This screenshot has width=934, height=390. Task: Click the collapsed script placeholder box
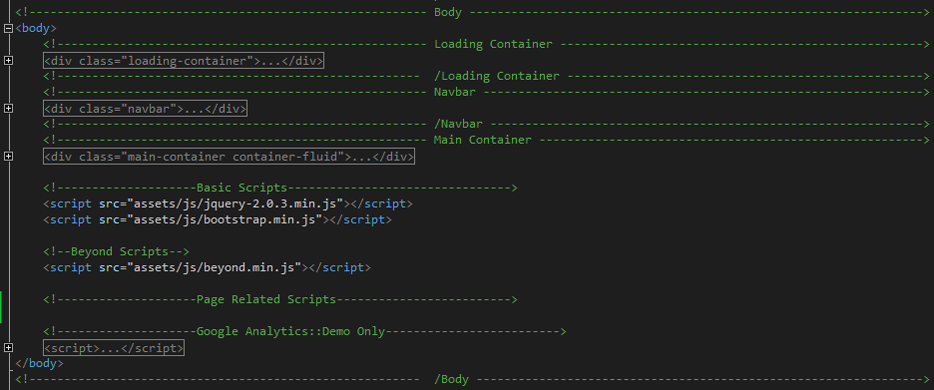[114, 348]
